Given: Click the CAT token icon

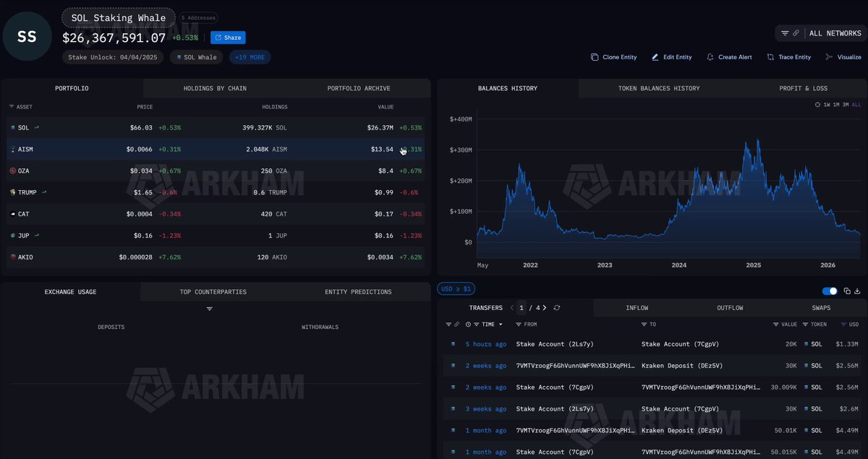Looking at the screenshot, I should [12, 214].
